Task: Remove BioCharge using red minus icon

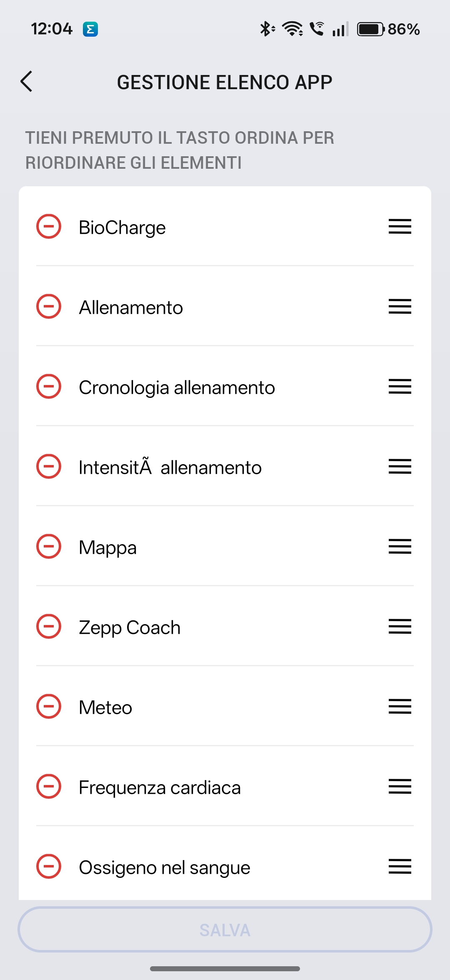Action: 49,227
